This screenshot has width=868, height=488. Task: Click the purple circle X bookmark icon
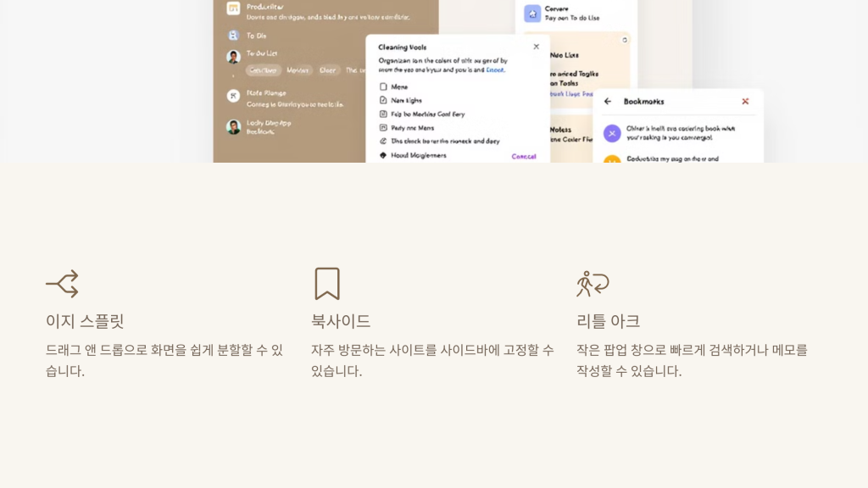tap(612, 133)
